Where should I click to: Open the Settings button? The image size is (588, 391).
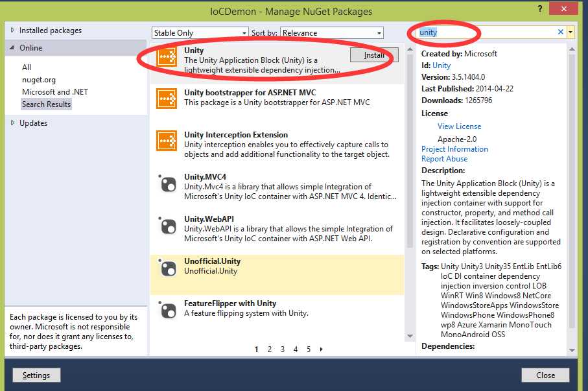(36, 375)
